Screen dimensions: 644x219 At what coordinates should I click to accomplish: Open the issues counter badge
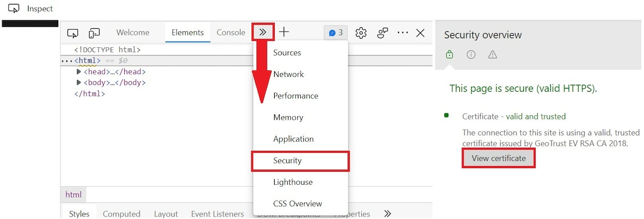pos(336,33)
